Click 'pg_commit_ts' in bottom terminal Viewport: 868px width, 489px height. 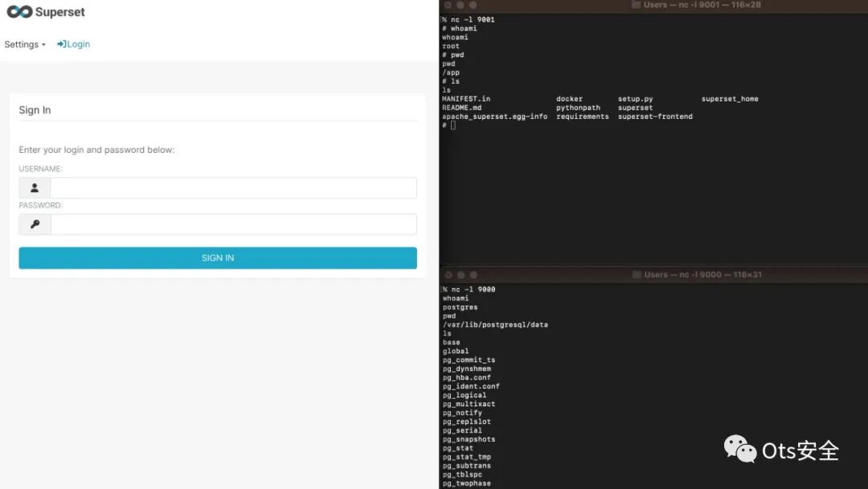tap(469, 360)
